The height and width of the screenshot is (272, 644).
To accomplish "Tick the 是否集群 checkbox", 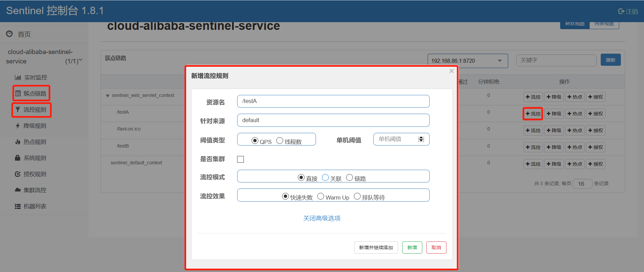I will tap(240, 159).
